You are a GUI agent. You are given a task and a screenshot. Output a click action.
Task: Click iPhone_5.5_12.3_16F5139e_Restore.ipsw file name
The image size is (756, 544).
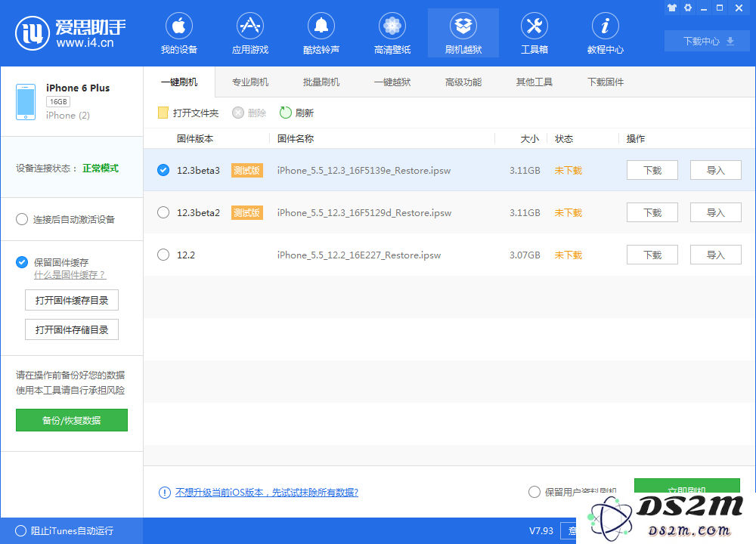click(364, 171)
